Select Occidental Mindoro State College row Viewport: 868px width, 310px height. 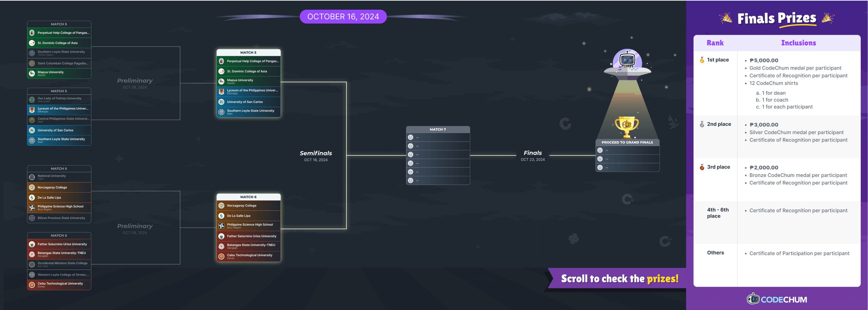pos(59,265)
